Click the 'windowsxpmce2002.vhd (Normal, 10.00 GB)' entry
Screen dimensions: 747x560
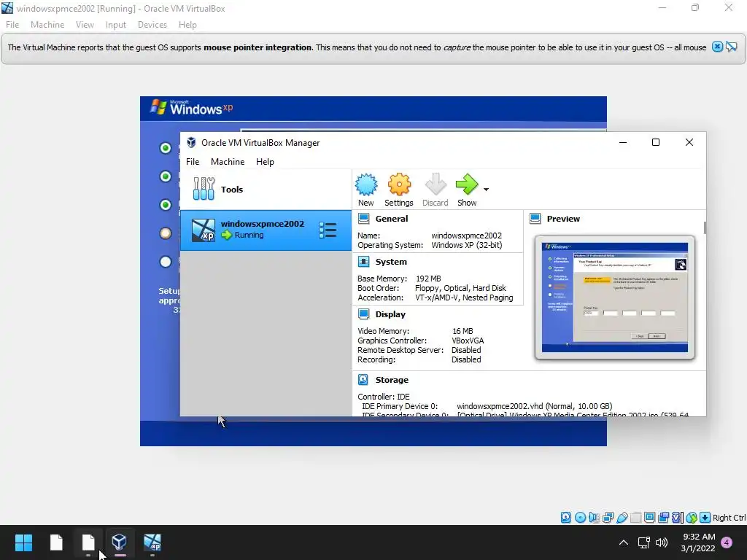[x=535, y=406]
